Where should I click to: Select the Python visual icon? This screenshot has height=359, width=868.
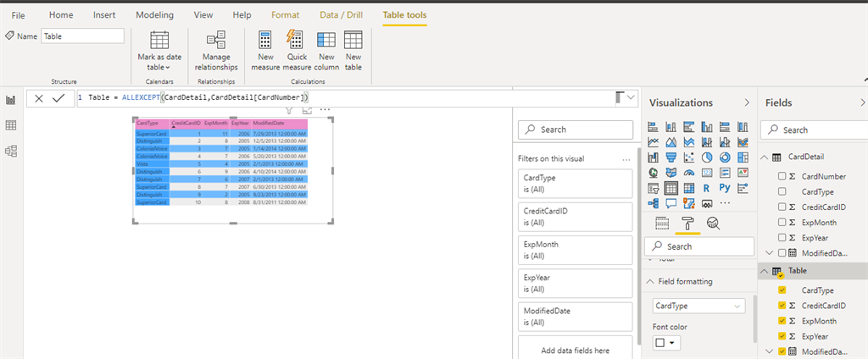click(x=725, y=188)
